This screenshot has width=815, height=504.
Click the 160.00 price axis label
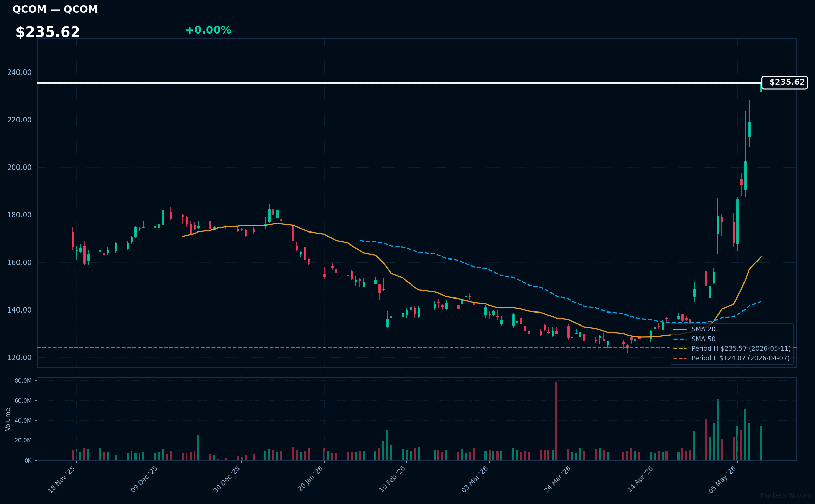tap(19, 262)
